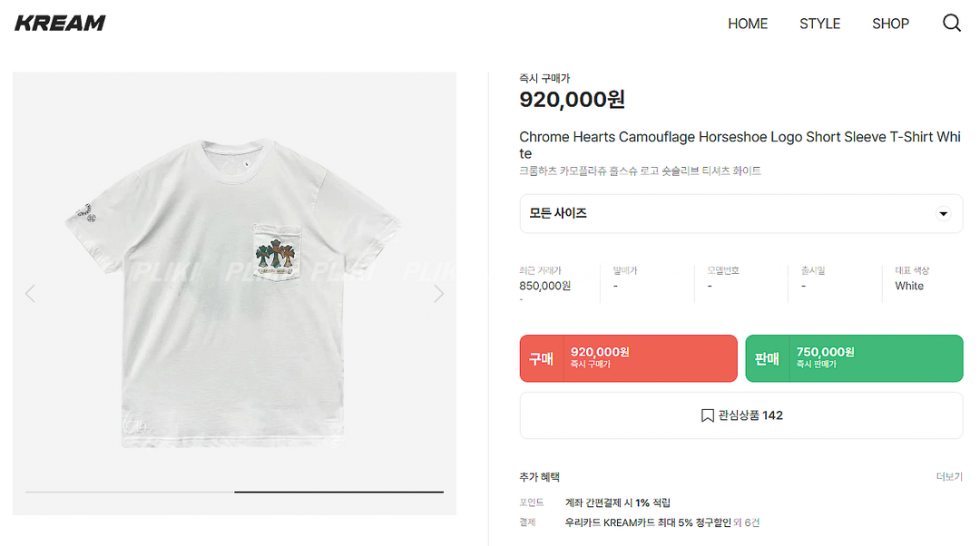Click the KREAM logo

click(60, 24)
